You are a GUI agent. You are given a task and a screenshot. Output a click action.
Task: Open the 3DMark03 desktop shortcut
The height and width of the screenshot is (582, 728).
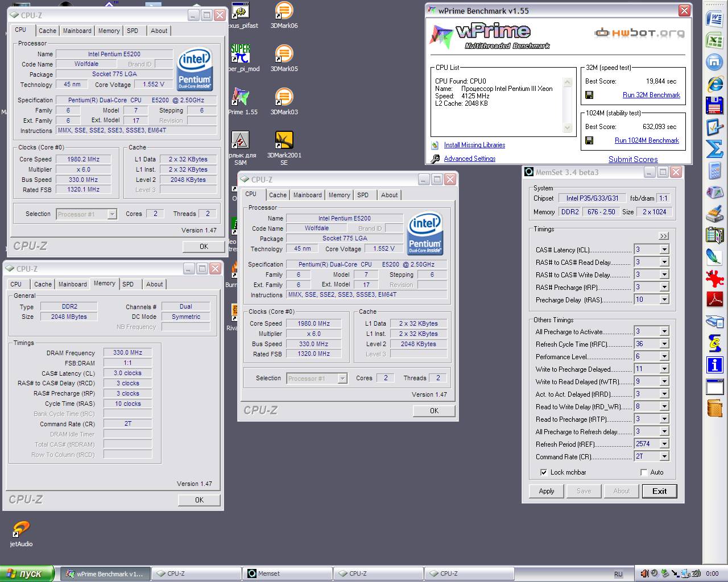pos(284,102)
